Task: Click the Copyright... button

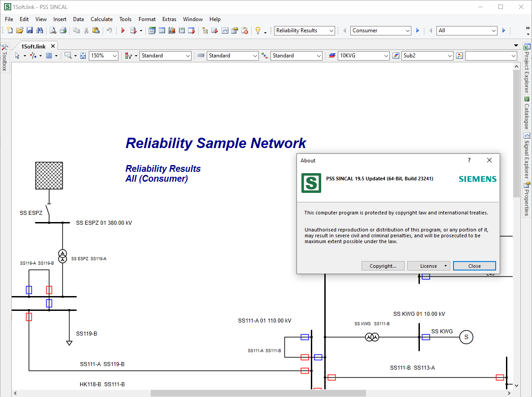Action: tap(383, 266)
